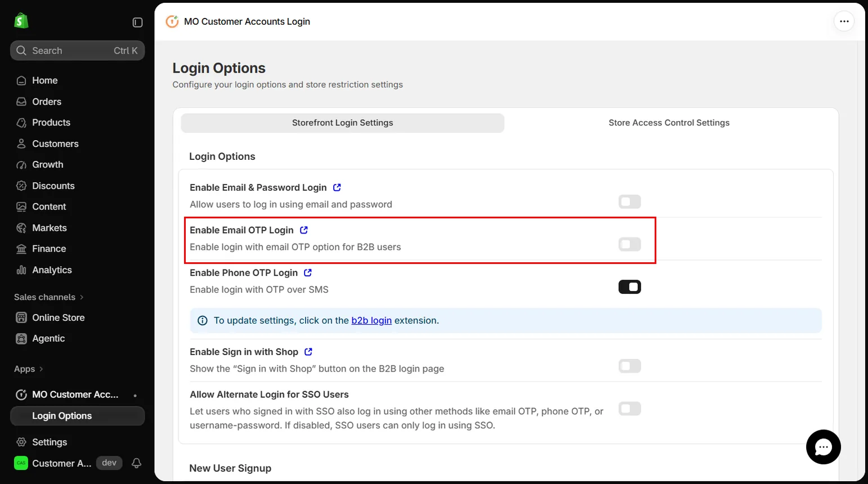
Task: Click the Products tag icon
Action: click(21, 123)
